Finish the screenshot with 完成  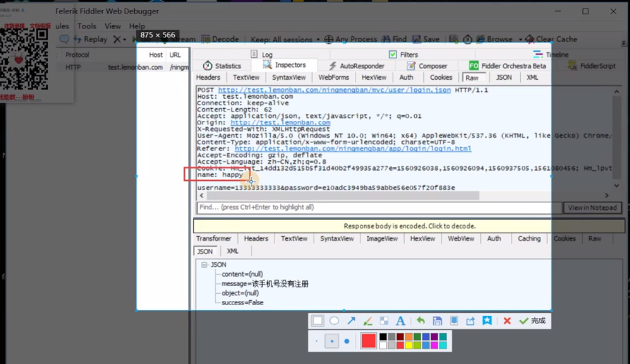click(x=532, y=321)
